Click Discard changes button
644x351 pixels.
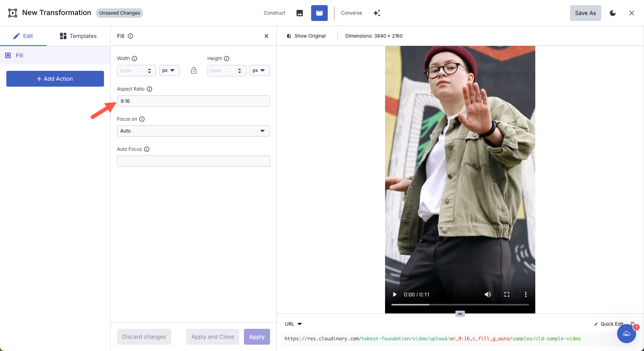(x=144, y=337)
